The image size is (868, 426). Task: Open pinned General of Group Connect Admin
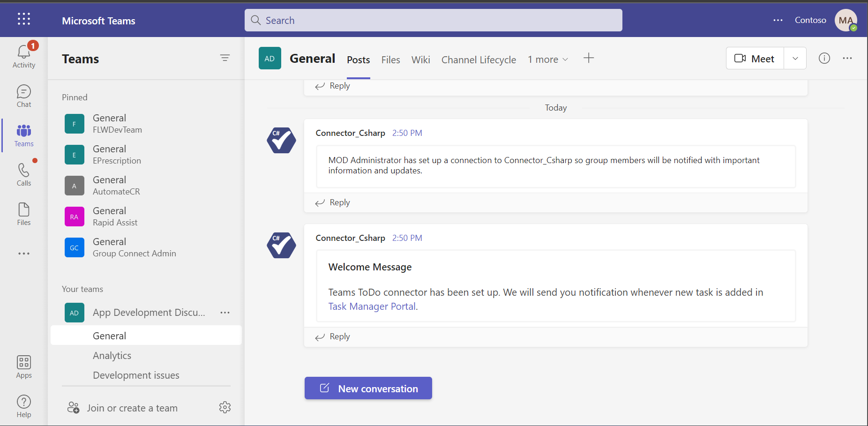(146, 247)
